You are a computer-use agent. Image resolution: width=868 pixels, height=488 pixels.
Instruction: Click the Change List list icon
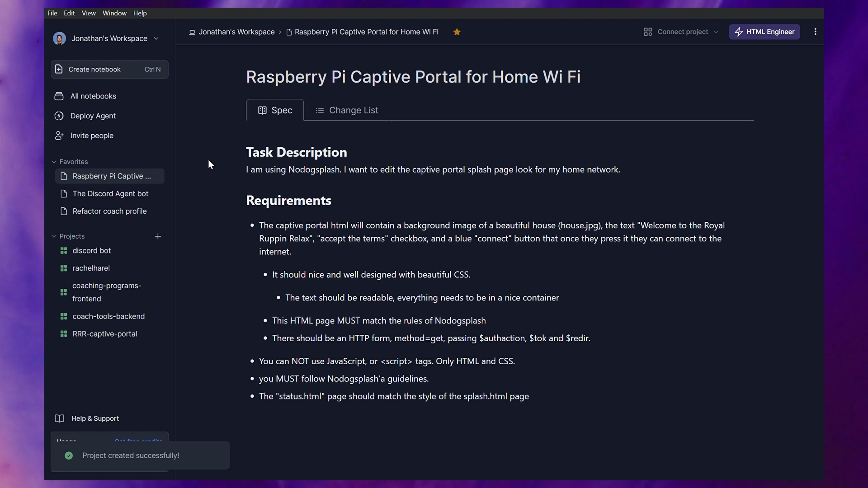coord(320,110)
